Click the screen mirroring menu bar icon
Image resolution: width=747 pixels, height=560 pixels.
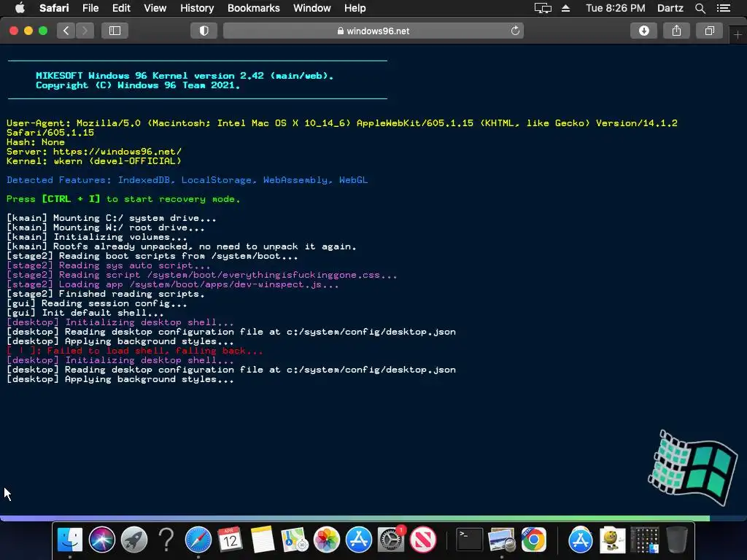543,8
